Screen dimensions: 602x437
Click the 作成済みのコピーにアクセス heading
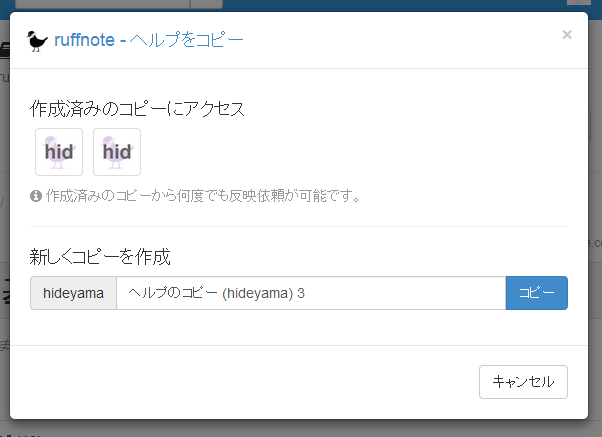pyautogui.click(x=137, y=109)
